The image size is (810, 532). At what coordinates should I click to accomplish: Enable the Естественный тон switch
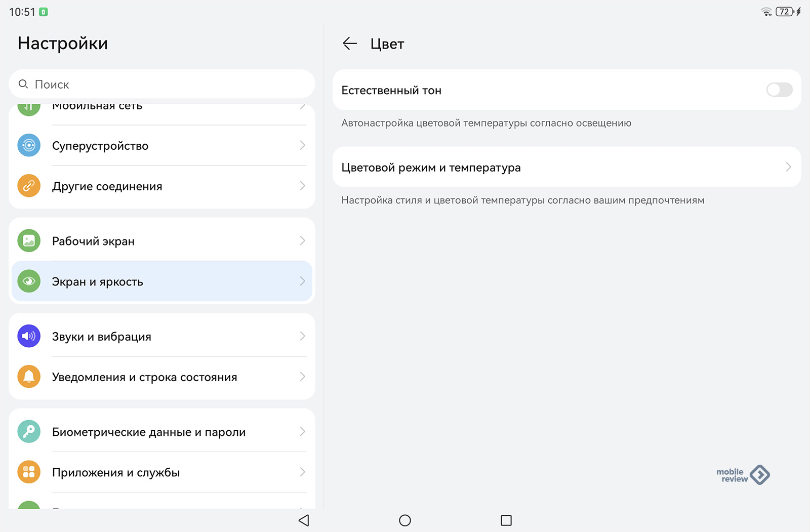(779, 90)
